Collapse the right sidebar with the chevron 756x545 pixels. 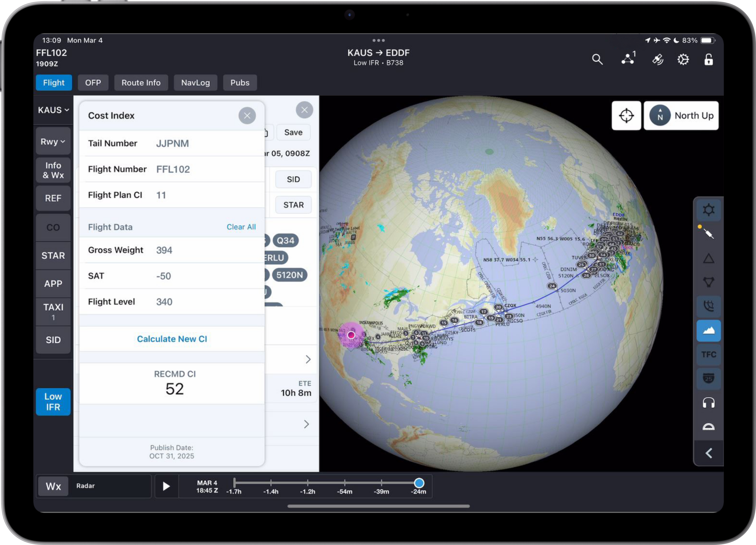click(x=708, y=453)
